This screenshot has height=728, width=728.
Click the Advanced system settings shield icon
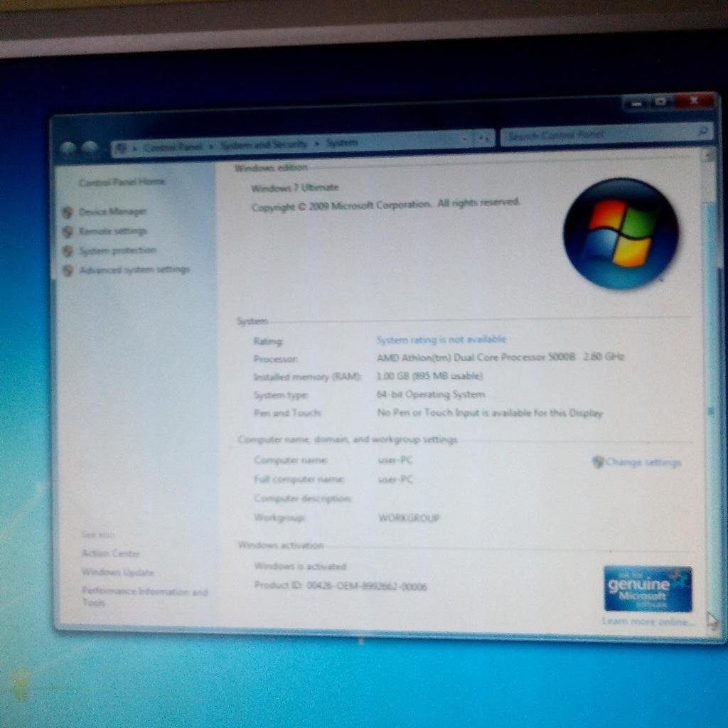pyautogui.click(x=68, y=271)
